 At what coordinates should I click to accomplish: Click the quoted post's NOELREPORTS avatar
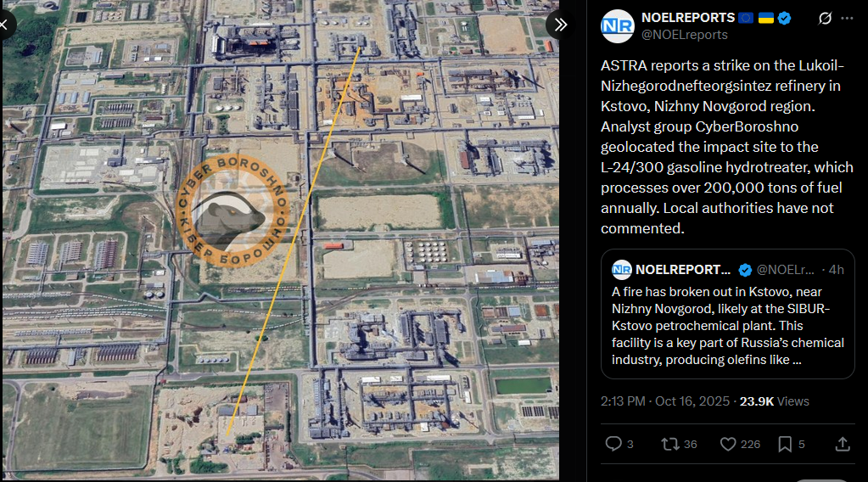(x=622, y=270)
